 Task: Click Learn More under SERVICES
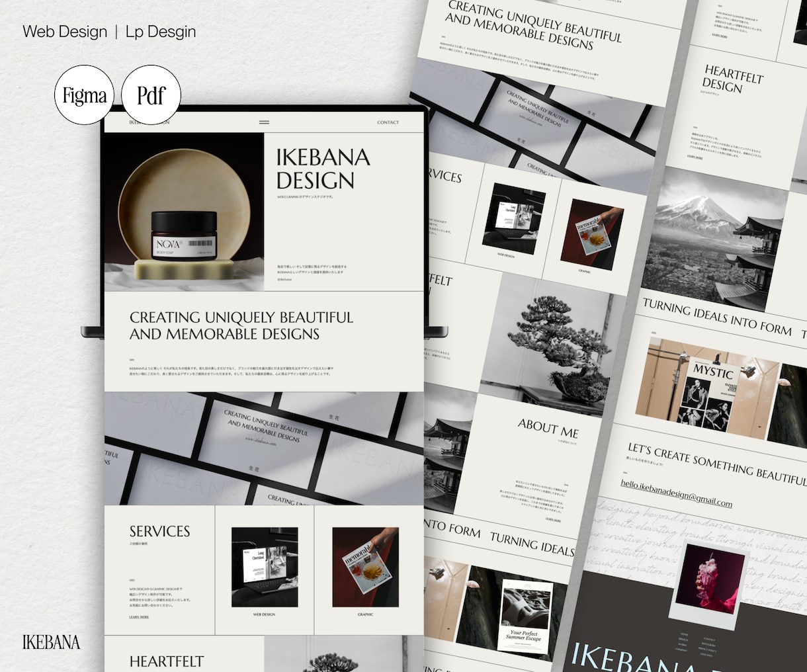pyautogui.click(x=139, y=617)
